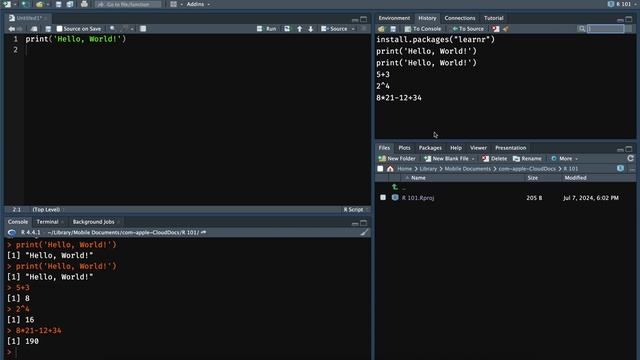The width and height of the screenshot is (640, 360).
Task: Open the recent files dropdown arrow
Action: pos(47,4)
